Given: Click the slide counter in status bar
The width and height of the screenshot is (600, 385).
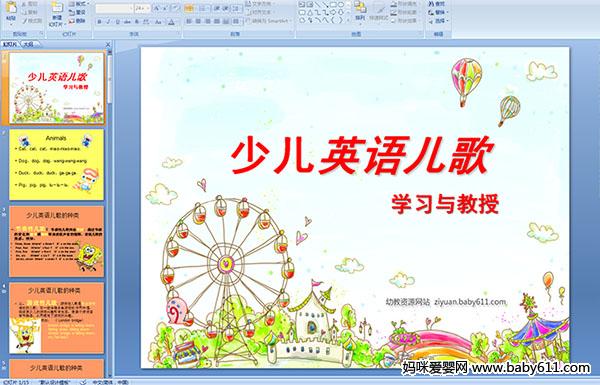Looking at the screenshot, I should (16, 382).
